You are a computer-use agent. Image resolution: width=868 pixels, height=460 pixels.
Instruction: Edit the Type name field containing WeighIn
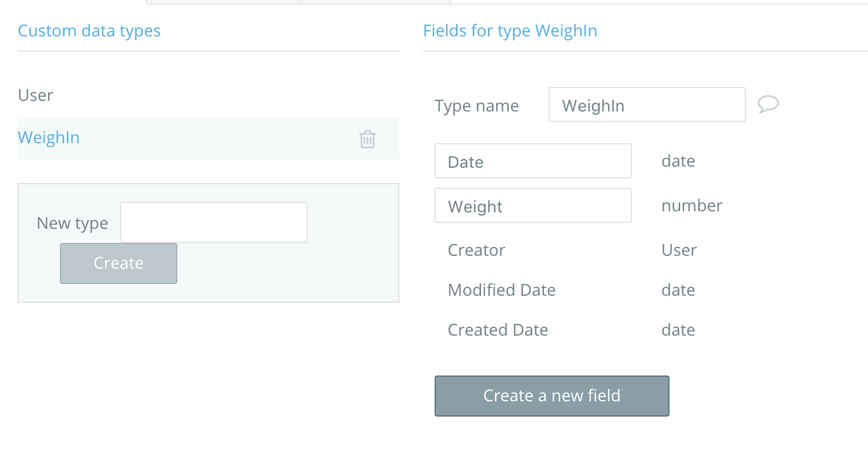tap(647, 105)
